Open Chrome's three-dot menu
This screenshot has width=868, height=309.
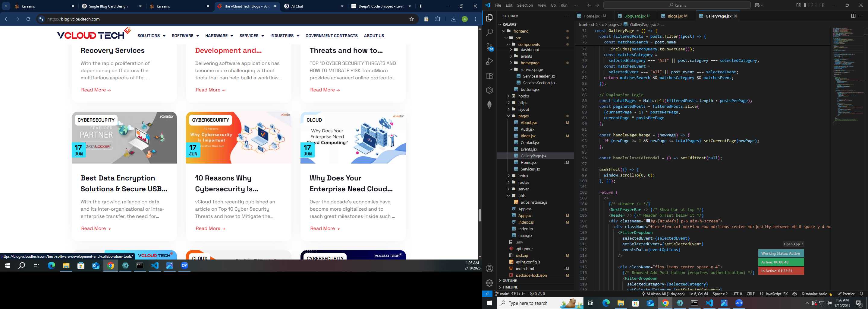[x=476, y=19]
